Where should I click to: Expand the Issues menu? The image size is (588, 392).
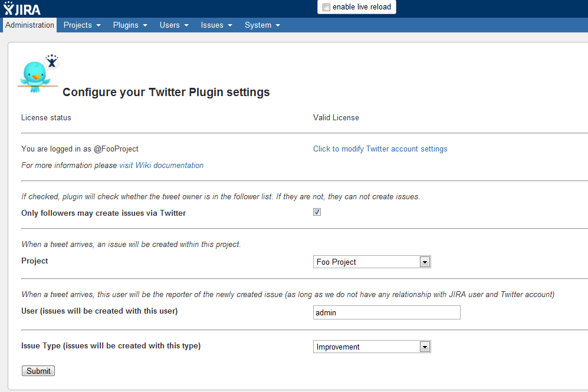tap(216, 25)
